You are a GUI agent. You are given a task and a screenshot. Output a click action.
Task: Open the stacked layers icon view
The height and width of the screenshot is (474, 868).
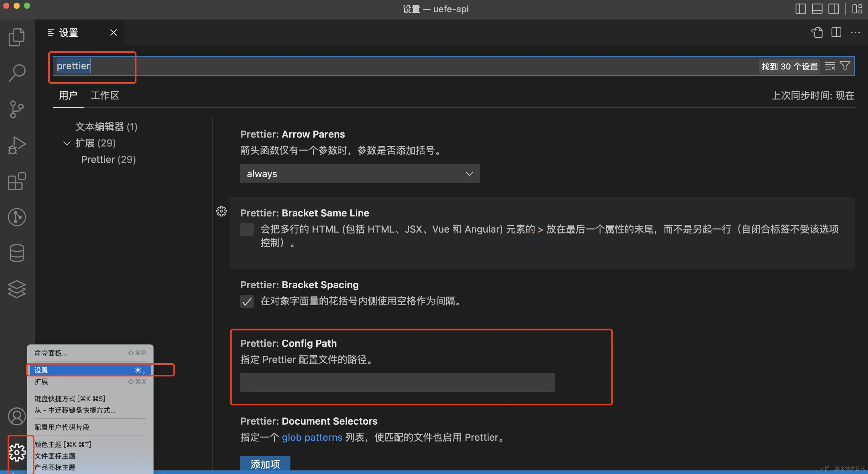[17, 289]
